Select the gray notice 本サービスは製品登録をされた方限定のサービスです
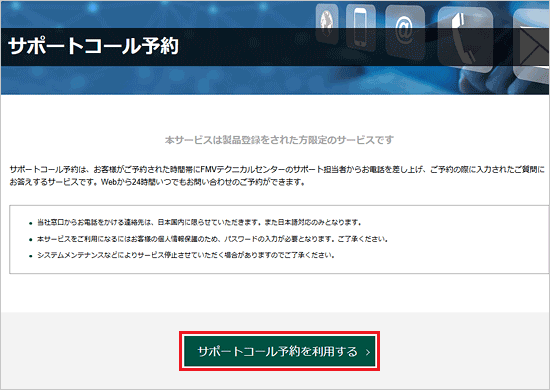 pyautogui.click(x=279, y=140)
